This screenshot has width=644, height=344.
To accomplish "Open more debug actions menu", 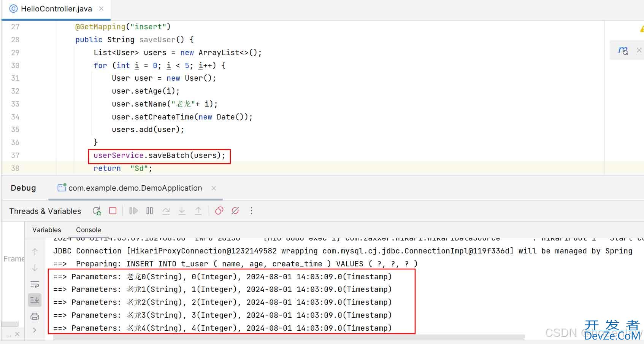I will [x=251, y=211].
